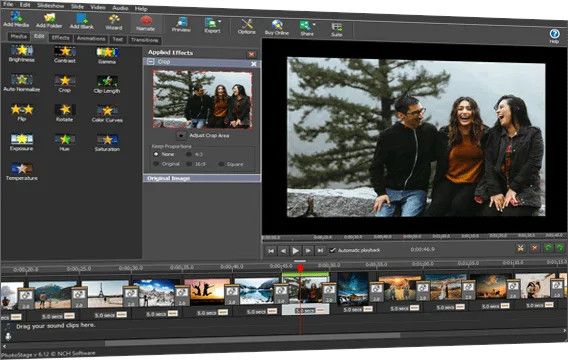Apply the Flip effect
This screenshot has height=360, width=568.
point(22,112)
